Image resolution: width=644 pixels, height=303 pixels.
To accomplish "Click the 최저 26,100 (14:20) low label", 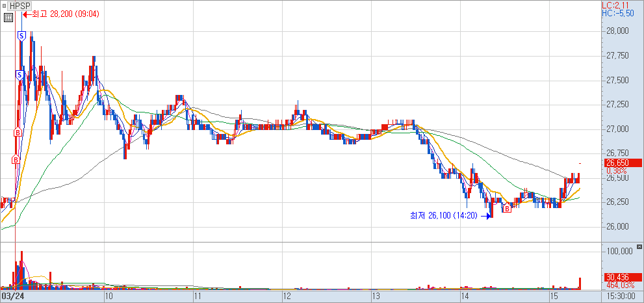I will [443, 216].
